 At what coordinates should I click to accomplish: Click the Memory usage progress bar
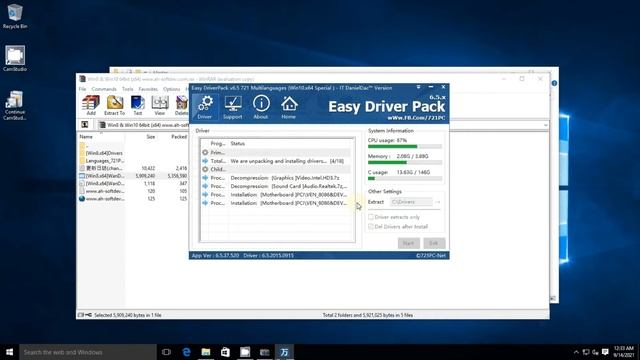404,162
